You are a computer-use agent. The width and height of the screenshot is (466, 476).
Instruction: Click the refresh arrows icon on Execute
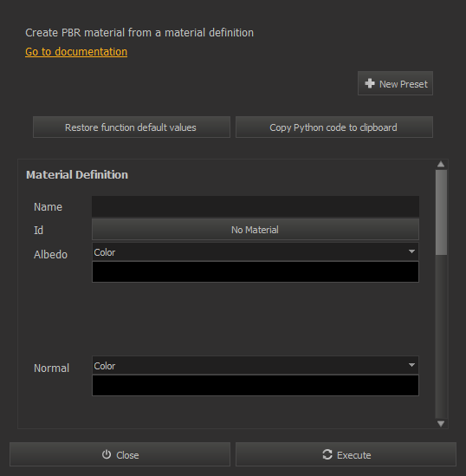click(327, 454)
